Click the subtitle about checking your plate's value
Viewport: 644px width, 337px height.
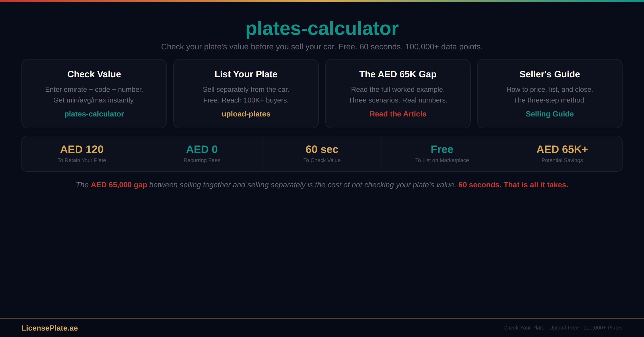(x=322, y=47)
